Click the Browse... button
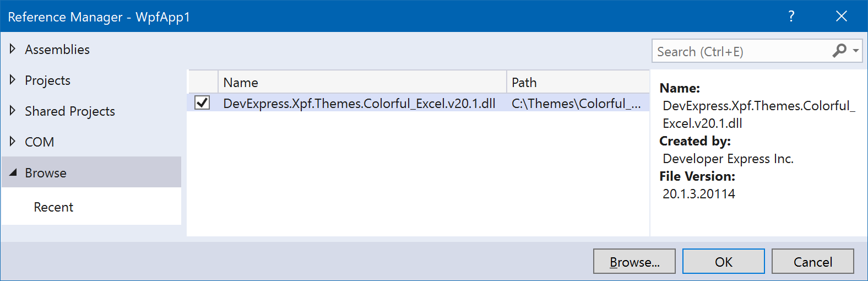868x281 pixels. coord(634,262)
